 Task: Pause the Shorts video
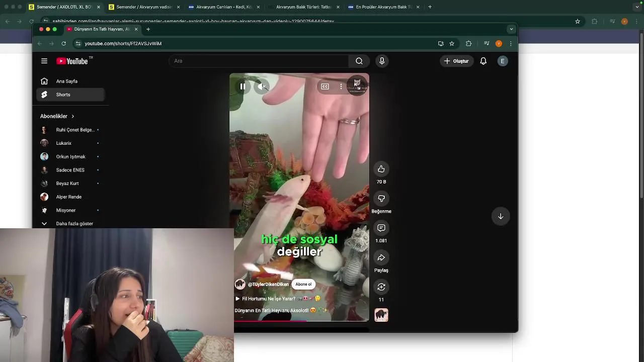pyautogui.click(x=243, y=86)
